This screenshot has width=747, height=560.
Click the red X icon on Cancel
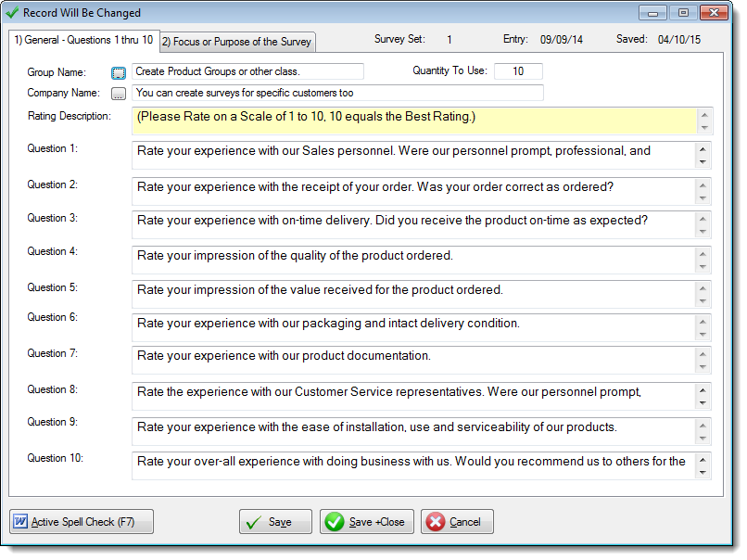click(437, 521)
